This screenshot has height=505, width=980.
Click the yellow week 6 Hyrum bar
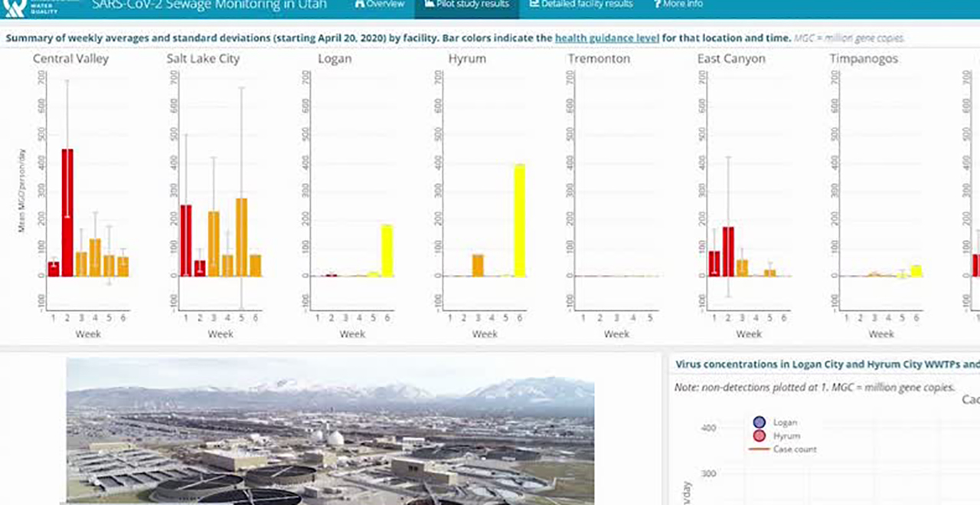click(x=520, y=221)
